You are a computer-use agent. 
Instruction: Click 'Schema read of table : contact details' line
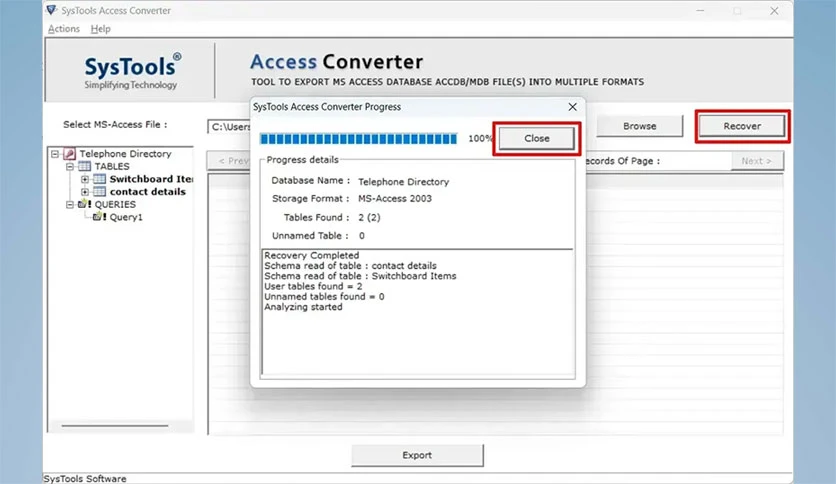[350, 265]
